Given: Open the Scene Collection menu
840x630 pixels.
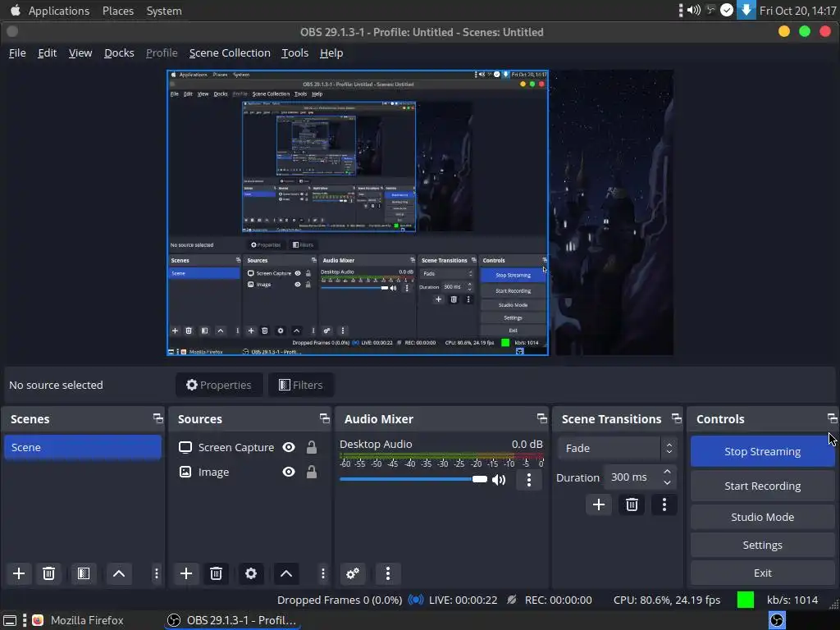Looking at the screenshot, I should tap(230, 53).
